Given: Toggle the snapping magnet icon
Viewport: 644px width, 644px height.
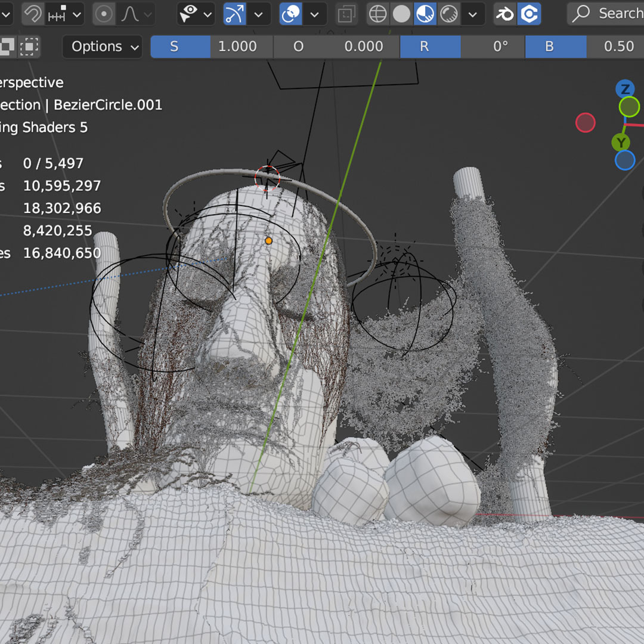Looking at the screenshot, I should 32,14.
